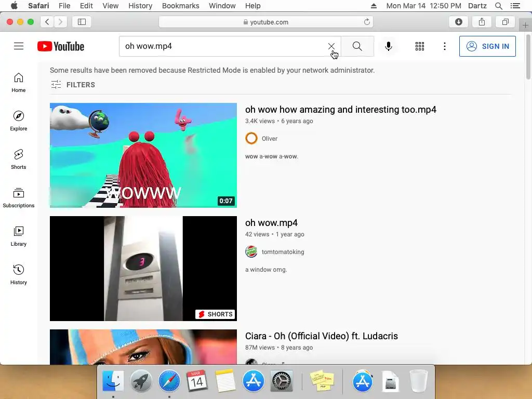Go back with Safari's back arrow
This screenshot has width=532, height=399.
pos(47,22)
